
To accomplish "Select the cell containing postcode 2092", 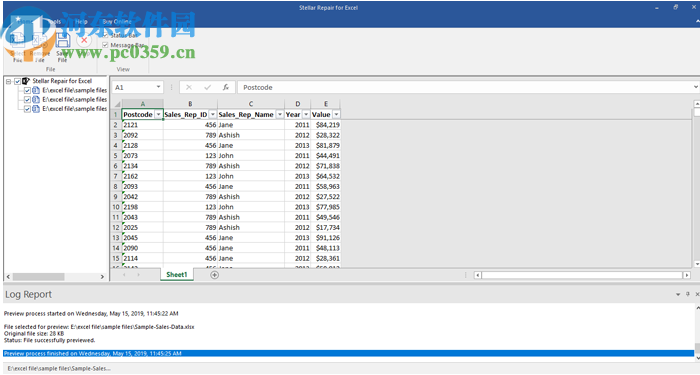I will click(x=142, y=135).
